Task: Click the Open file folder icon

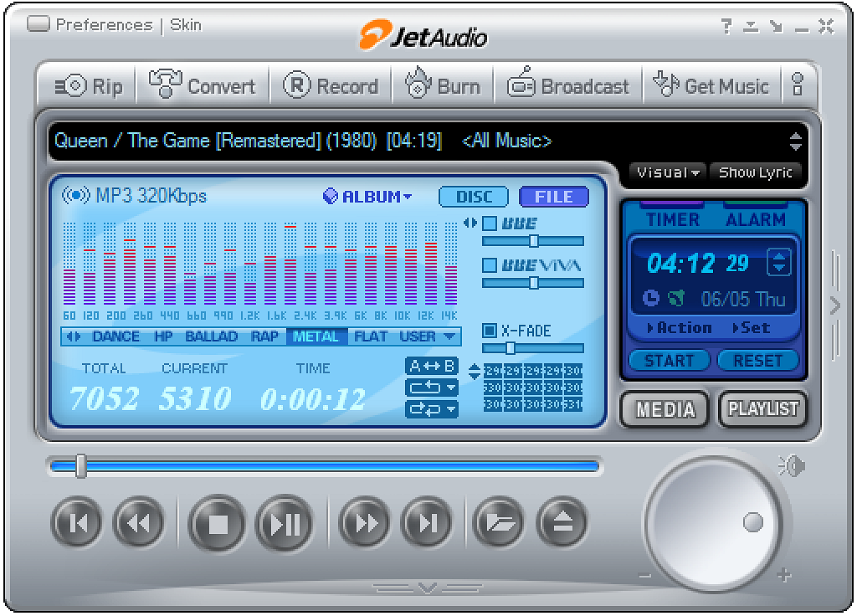Action: (499, 524)
